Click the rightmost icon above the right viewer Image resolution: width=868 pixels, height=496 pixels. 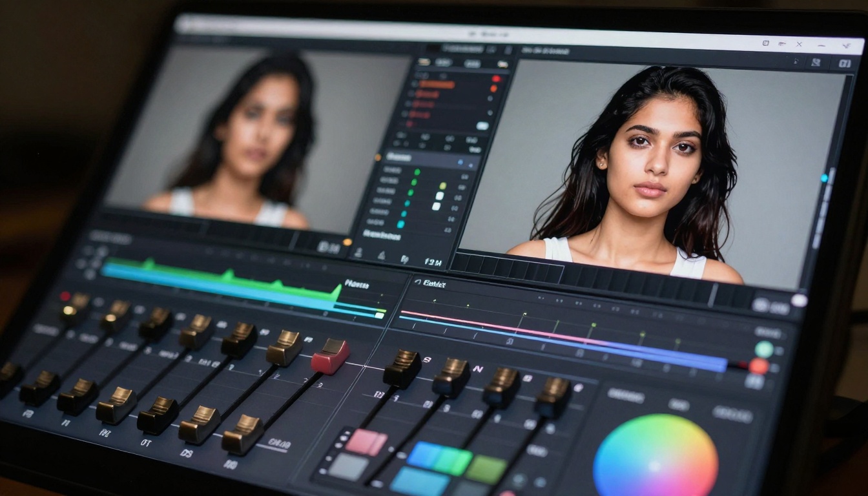pos(844,63)
